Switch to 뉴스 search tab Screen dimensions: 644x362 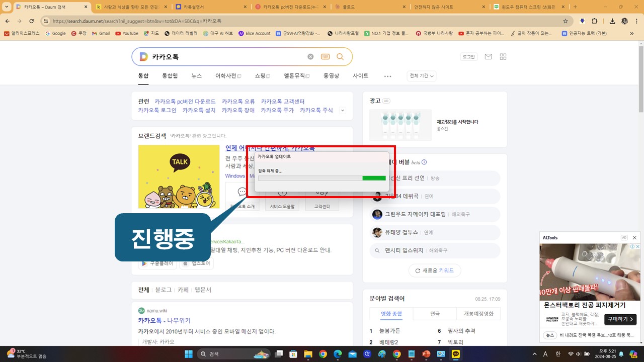(196, 76)
